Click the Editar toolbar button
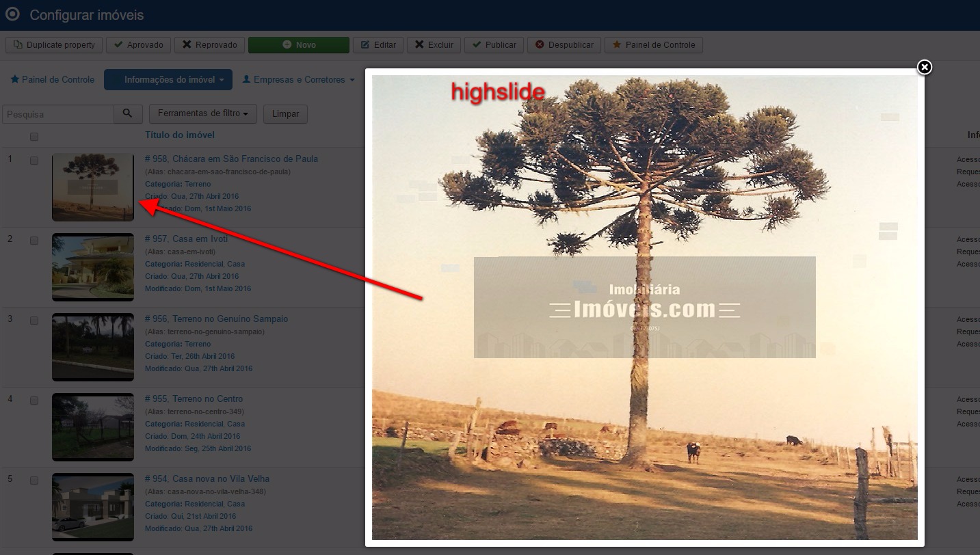 coord(378,45)
